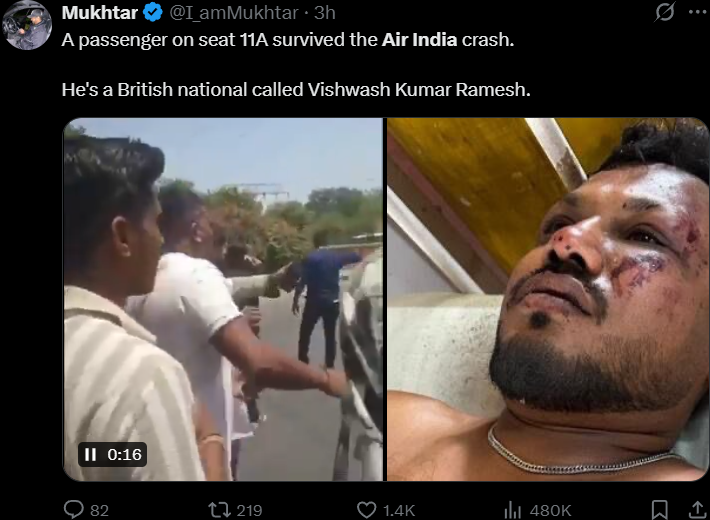Screen dimensions: 710x520
Task: Open the street video thumbnail
Action: point(223,299)
